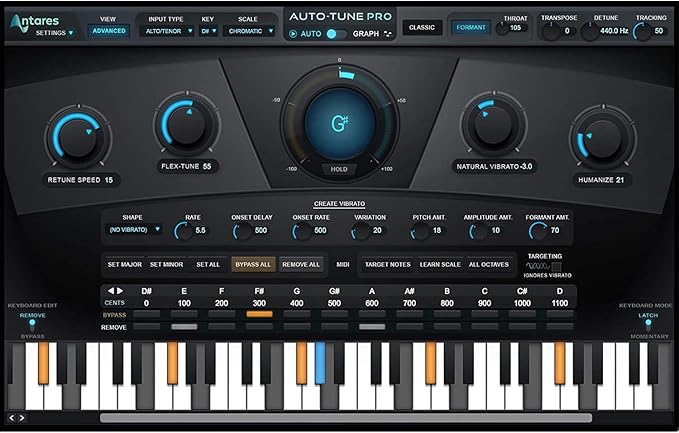Screen dimensions: 679x433
Task: Toggle Bypass for note B
Action: tap(447, 314)
